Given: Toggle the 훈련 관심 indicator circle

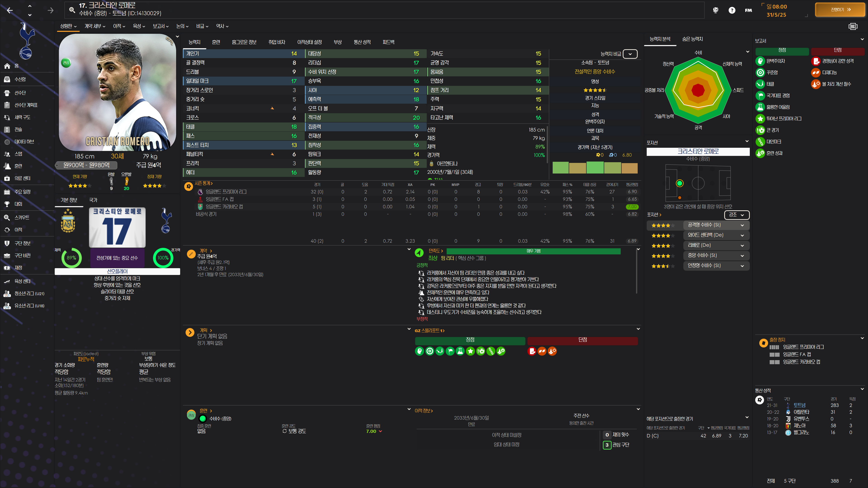Looking at the screenshot, I should point(191,415).
